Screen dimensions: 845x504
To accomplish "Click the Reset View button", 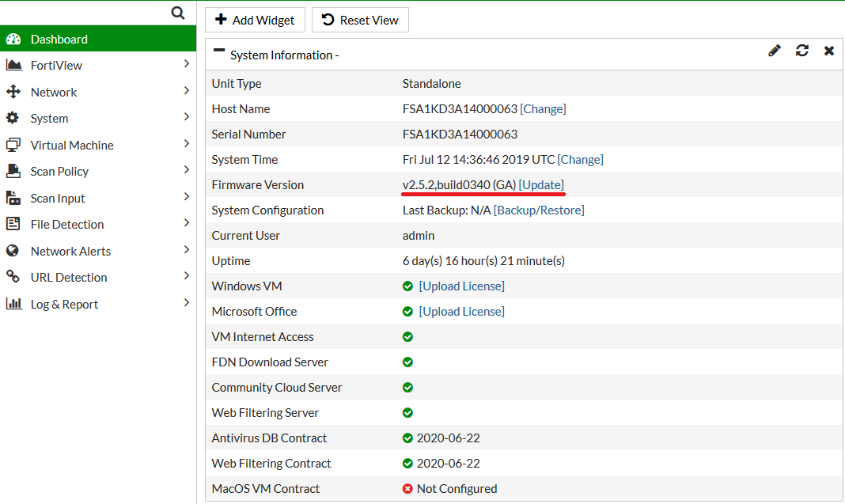I will tap(360, 20).
